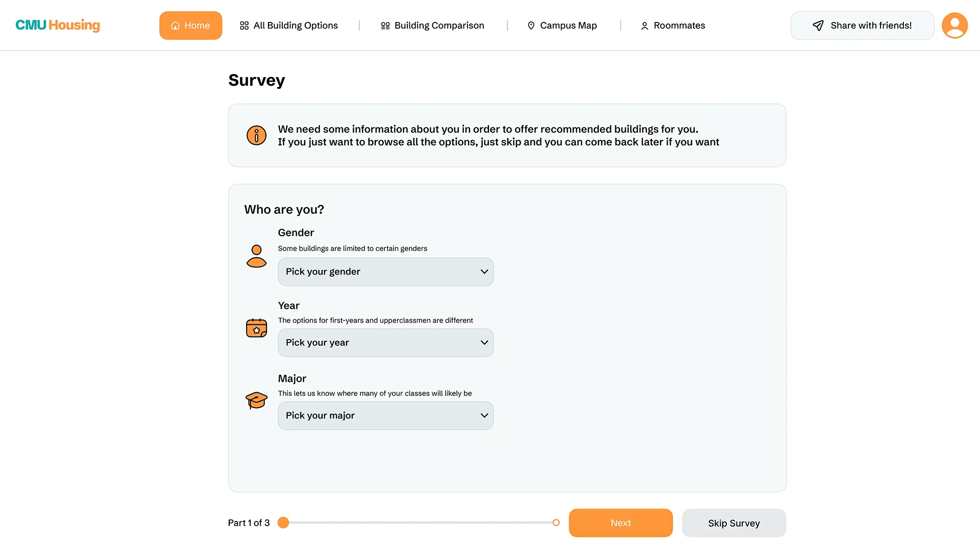Click the Skip Survey button
Viewport: 980px width, 551px height.
tap(733, 523)
